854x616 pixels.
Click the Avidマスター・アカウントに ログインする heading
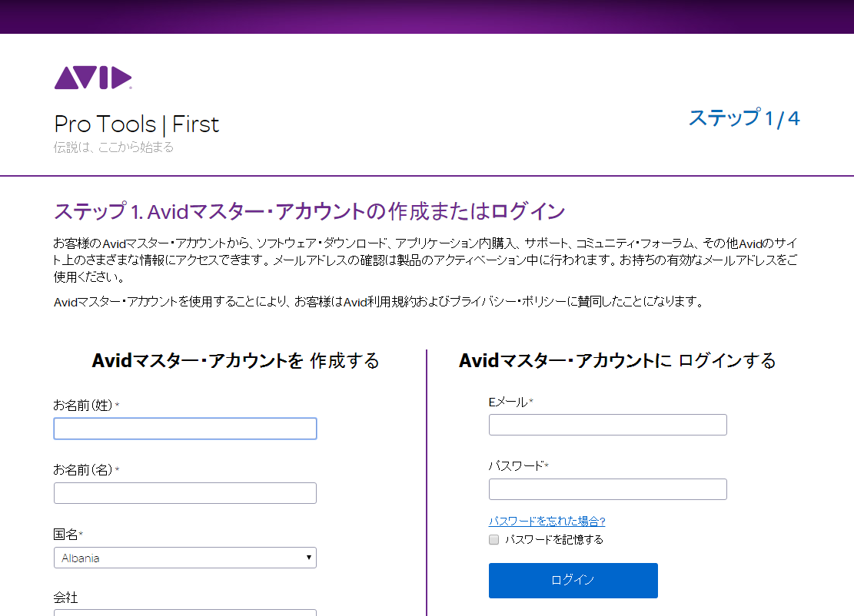click(x=617, y=360)
